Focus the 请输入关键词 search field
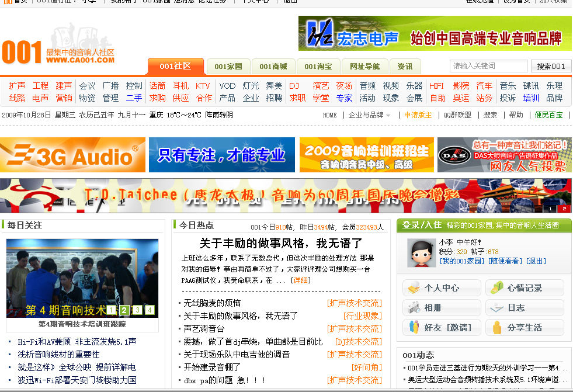Screen dimensions: 573x392 tap(488, 66)
